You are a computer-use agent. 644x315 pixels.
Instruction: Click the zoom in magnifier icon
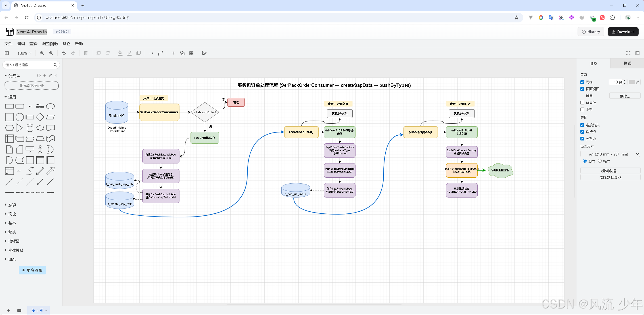click(x=42, y=53)
